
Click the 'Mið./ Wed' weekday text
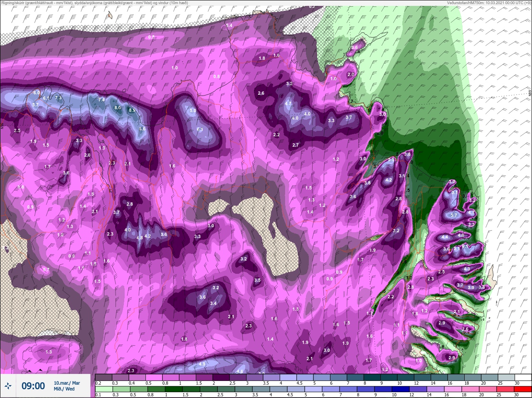[64, 389]
